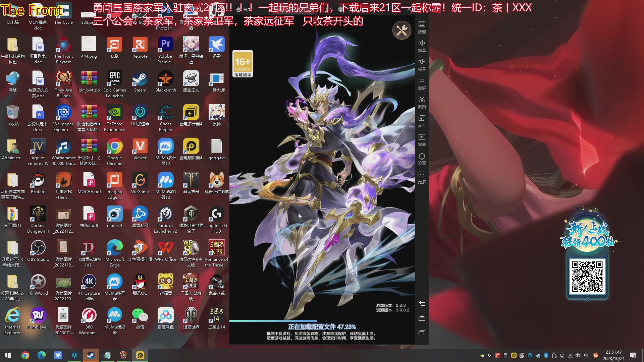Select the WPS Office desktop icon

[x=165, y=251]
